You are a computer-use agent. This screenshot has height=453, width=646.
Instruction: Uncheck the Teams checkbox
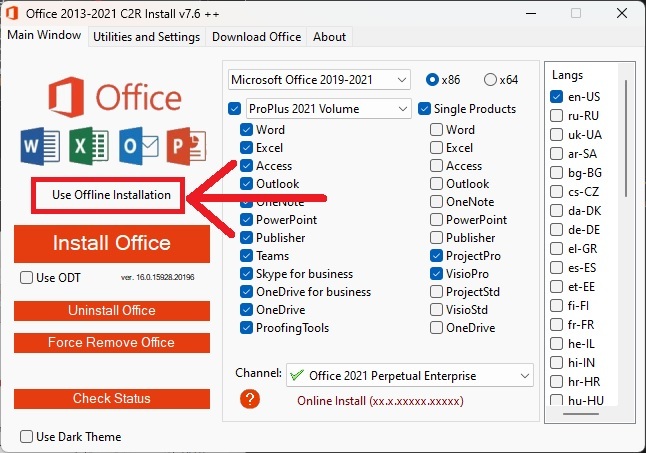(246, 256)
